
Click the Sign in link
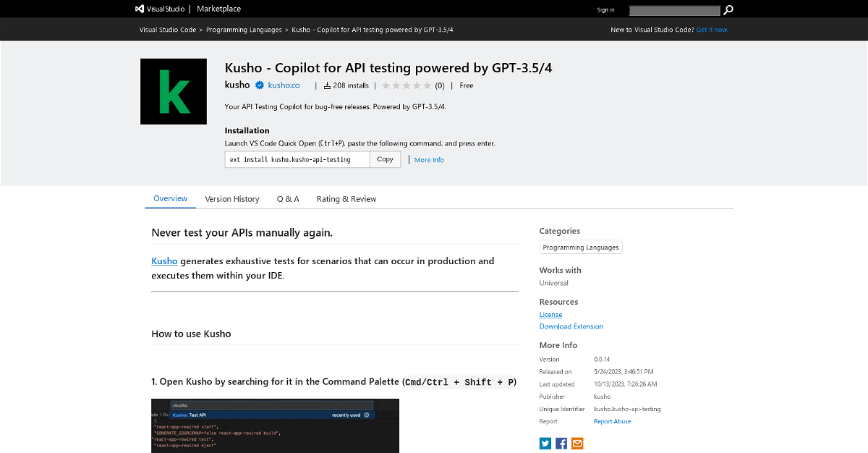tap(605, 10)
